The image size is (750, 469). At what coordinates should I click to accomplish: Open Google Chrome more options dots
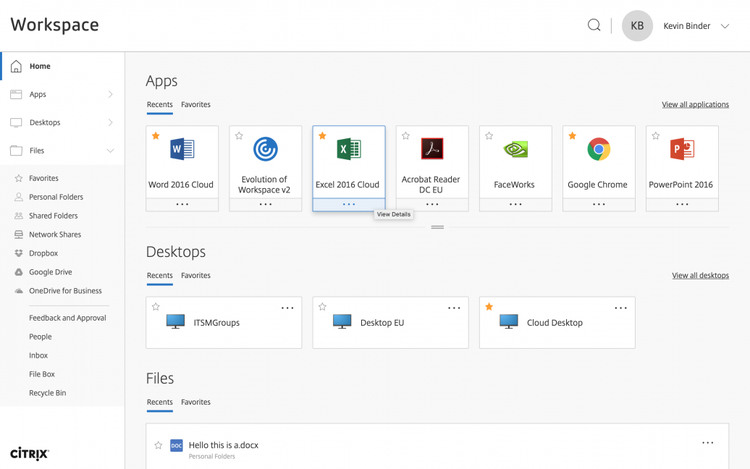coord(599,205)
